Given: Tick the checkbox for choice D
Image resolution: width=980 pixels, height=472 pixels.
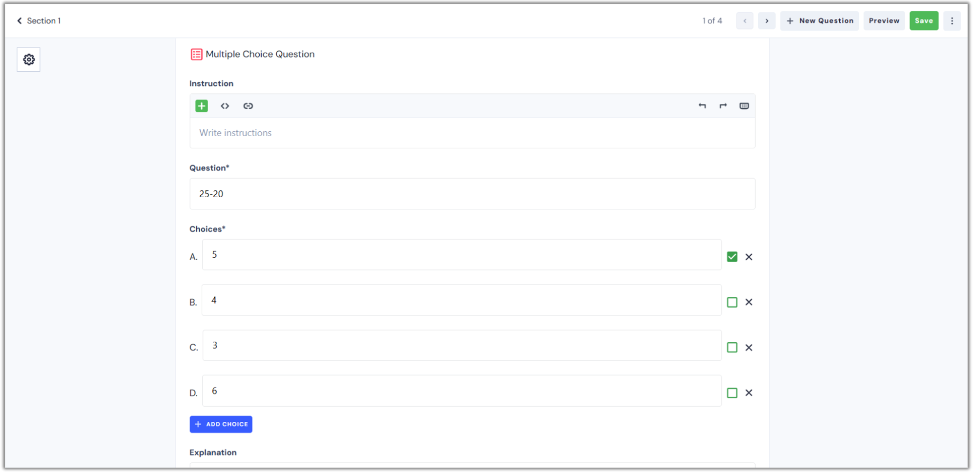Looking at the screenshot, I should [x=732, y=393].
